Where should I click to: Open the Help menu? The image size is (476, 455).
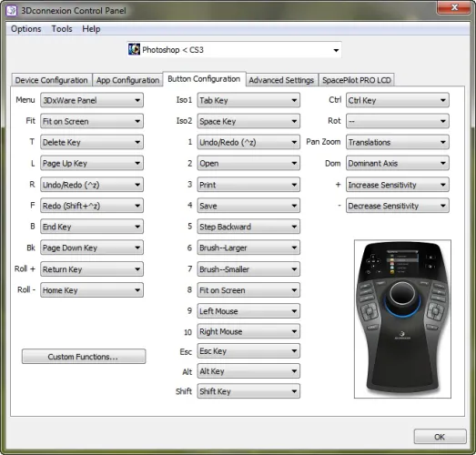click(91, 29)
